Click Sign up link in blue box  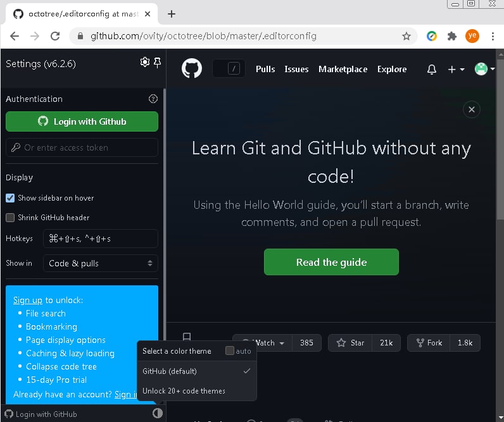pos(28,300)
